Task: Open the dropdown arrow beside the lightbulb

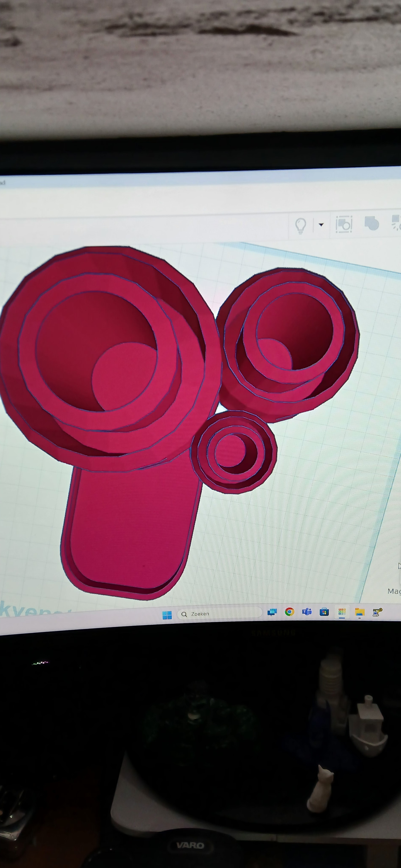Action: (321, 224)
